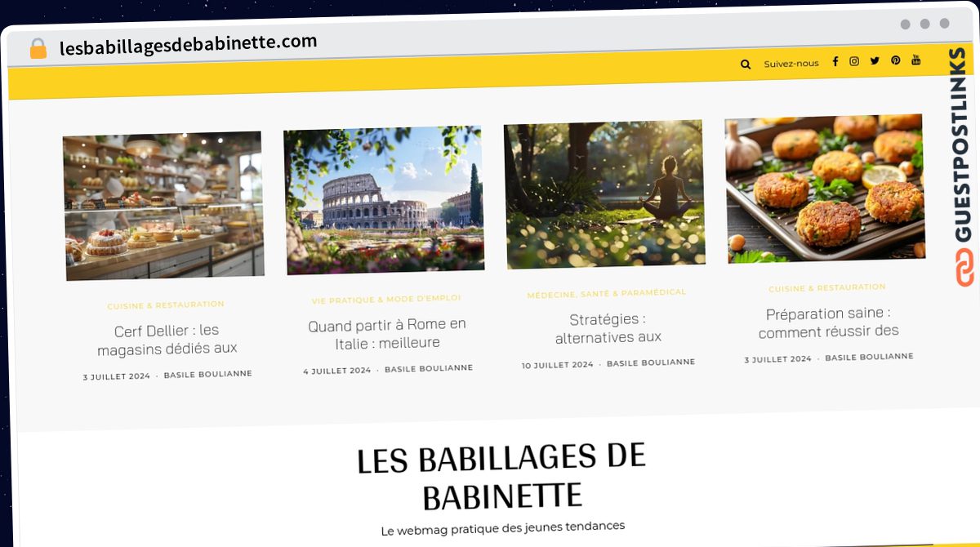
Task: Open the Instagram profile icon
Action: 854,61
